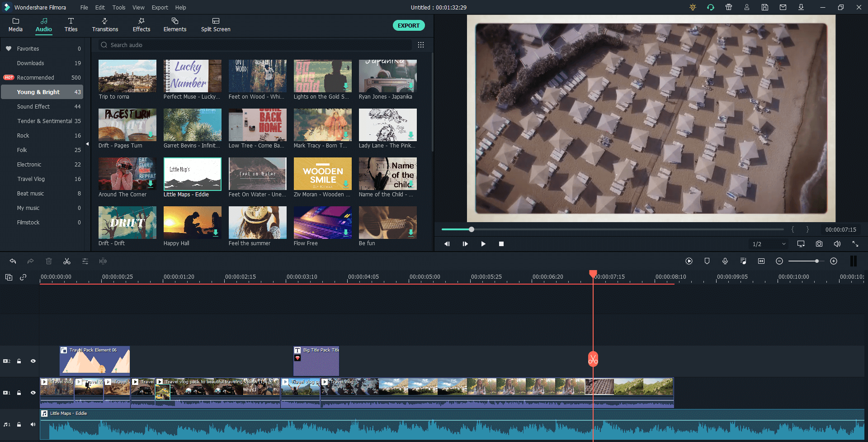Collapse the library panel arrow
Viewport: 868px width, 442px height.
87,144
